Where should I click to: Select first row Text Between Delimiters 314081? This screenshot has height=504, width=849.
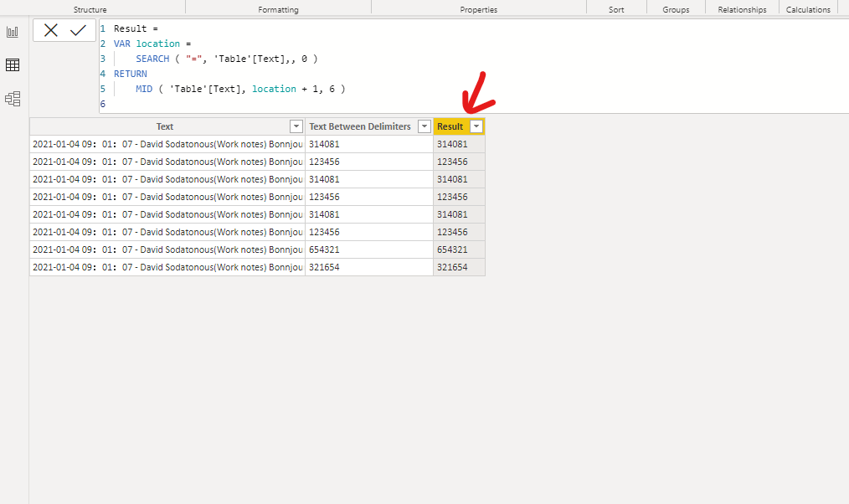(x=369, y=144)
